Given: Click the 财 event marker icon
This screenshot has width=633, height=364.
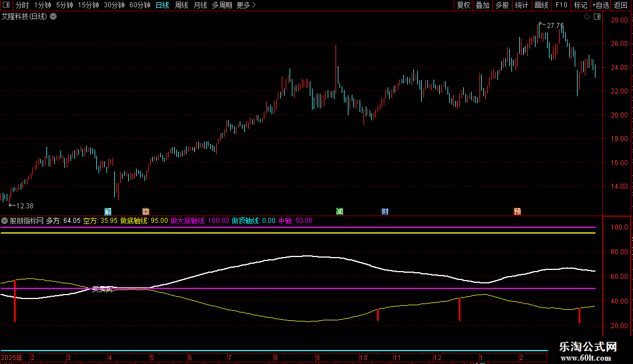Looking at the screenshot, I should tap(385, 211).
